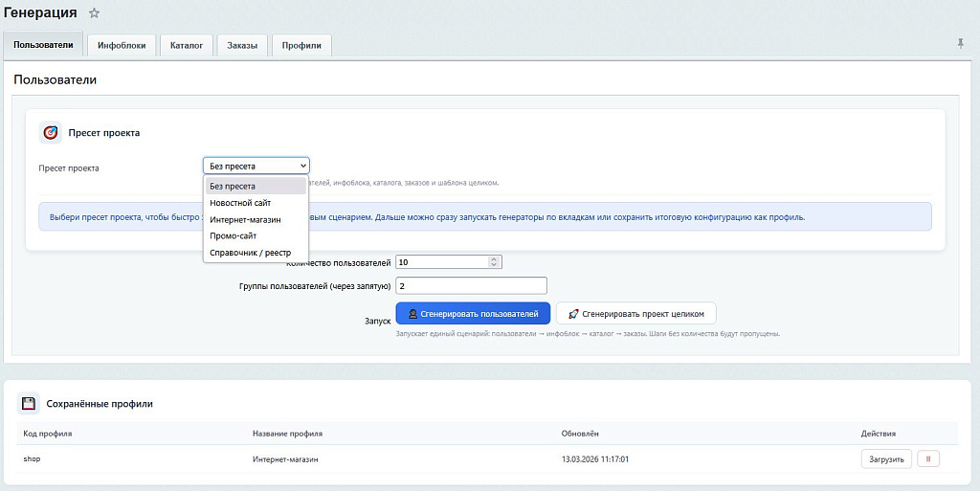Screen dimensions: 980x491
Task: Click the user count spinner arrows
Action: pyautogui.click(x=494, y=261)
